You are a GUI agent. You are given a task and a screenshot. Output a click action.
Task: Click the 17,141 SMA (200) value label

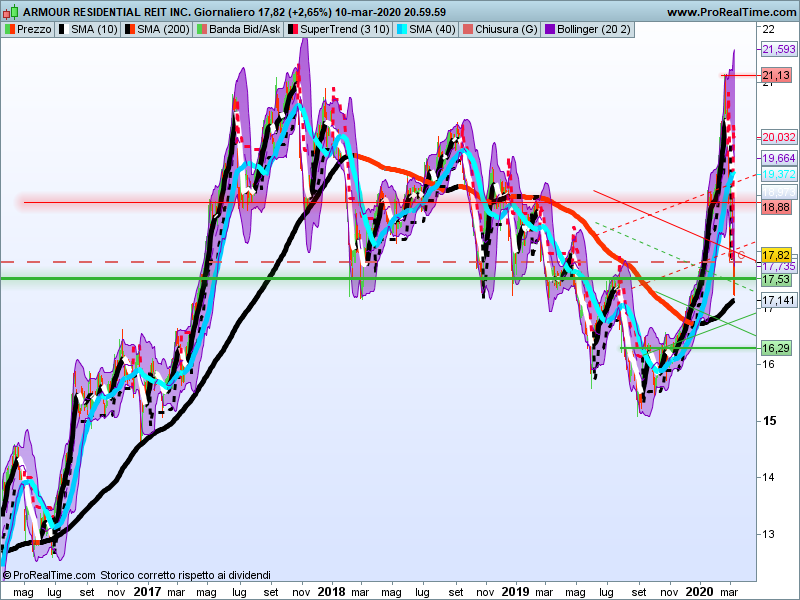[x=779, y=300]
